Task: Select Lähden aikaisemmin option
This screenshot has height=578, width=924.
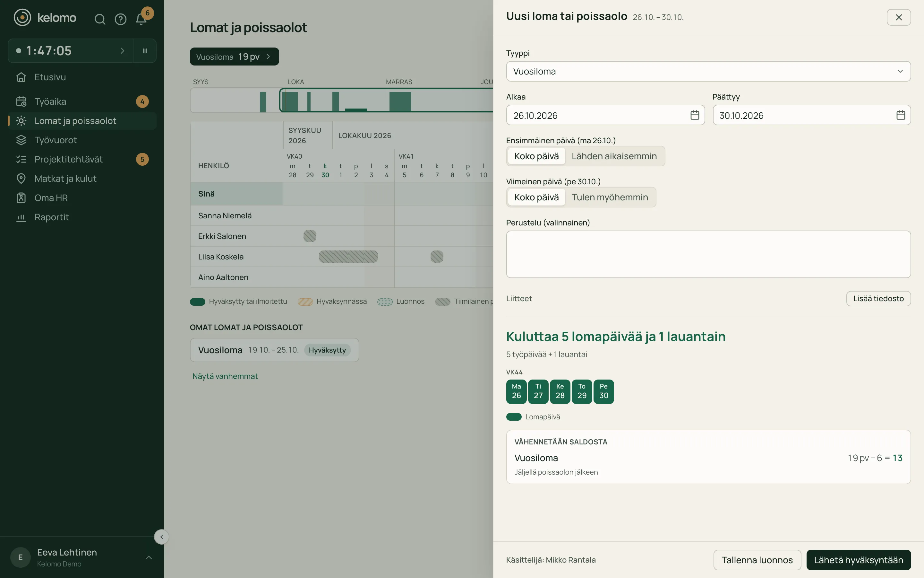Action: pos(614,156)
